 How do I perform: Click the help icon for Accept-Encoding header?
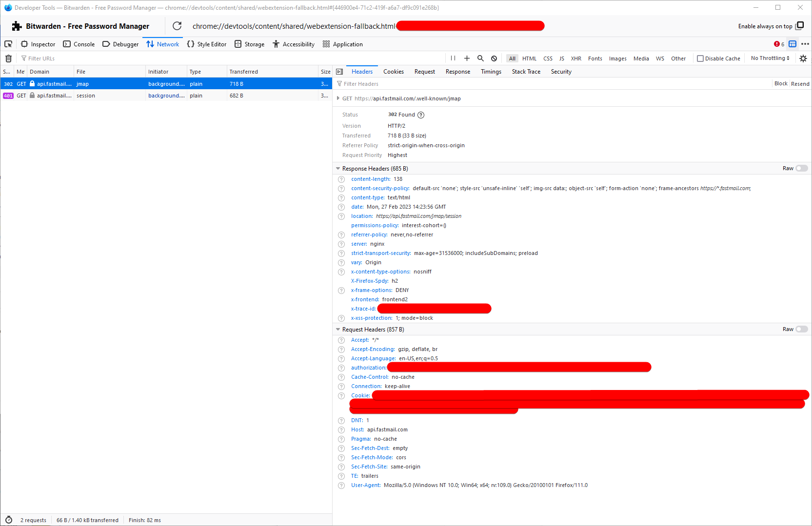pos(341,350)
